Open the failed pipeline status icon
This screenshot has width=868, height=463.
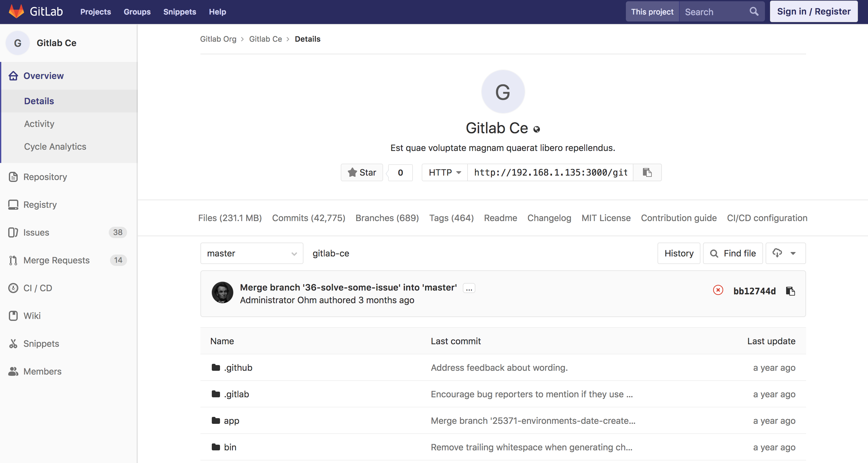point(718,290)
